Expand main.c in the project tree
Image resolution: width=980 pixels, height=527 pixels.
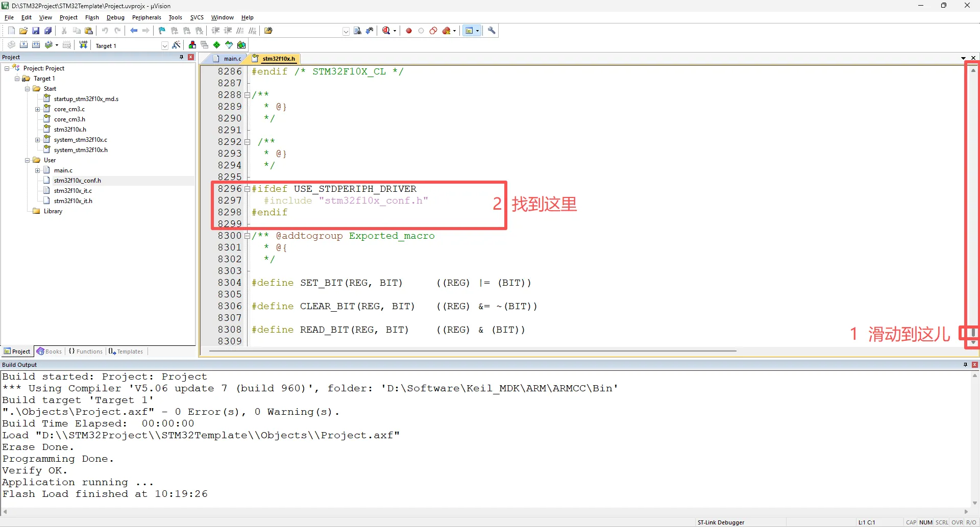[38, 170]
